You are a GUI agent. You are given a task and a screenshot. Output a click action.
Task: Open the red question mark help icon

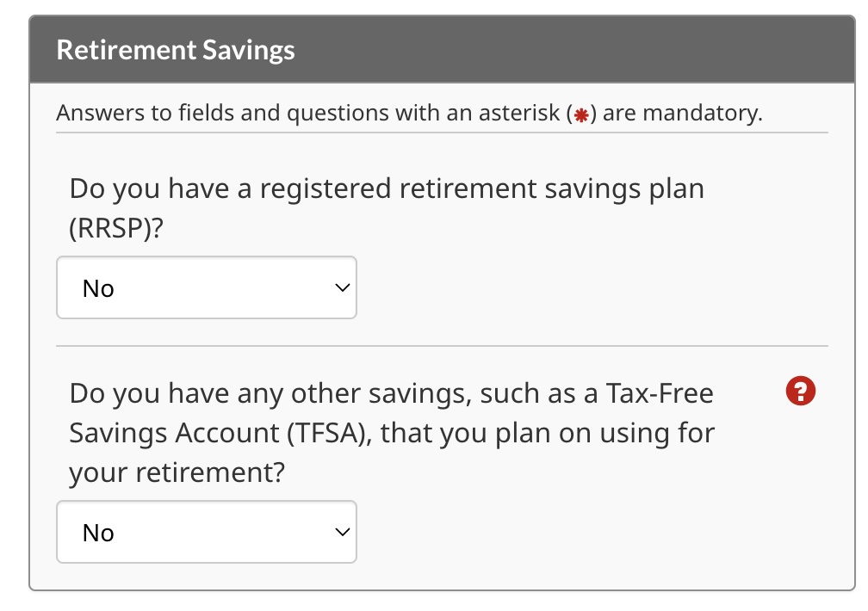coord(801,391)
